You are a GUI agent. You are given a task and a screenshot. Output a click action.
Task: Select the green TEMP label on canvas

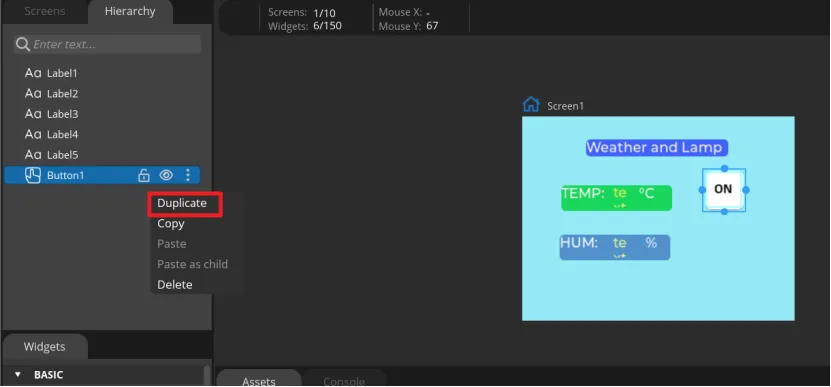[616, 198]
